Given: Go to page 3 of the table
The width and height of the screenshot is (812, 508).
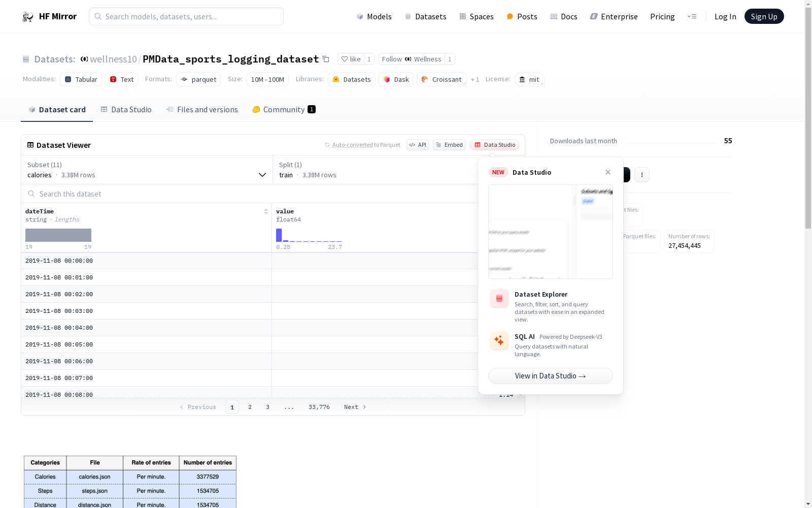Looking at the screenshot, I should (267, 407).
